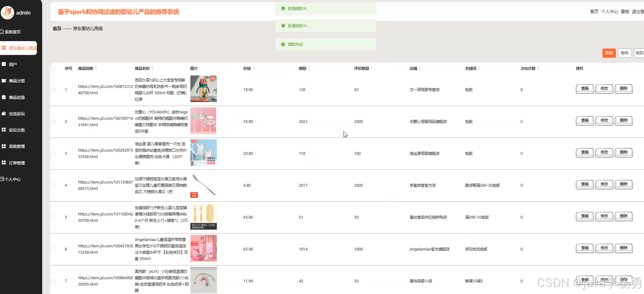Click 删除 for row 6 product

point(624,248)
